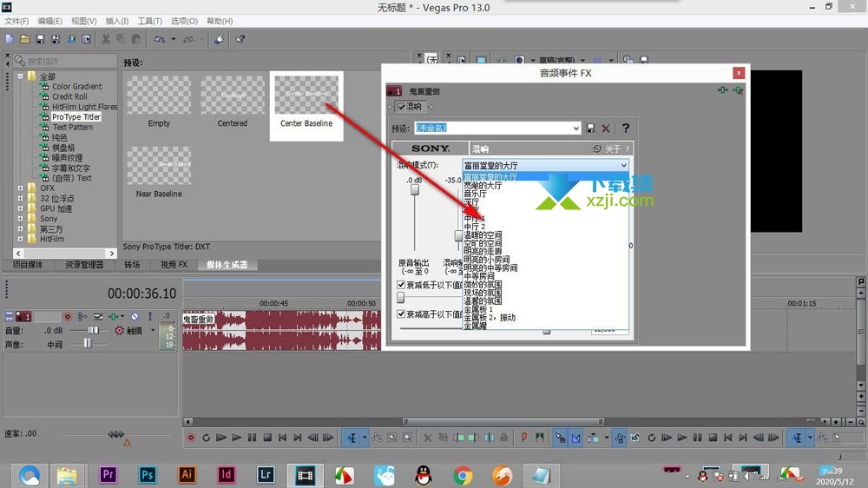Select Credit Roll in the generator tree
The height and width of the screenshot is (488, 868).
click(x=69, y=96)
